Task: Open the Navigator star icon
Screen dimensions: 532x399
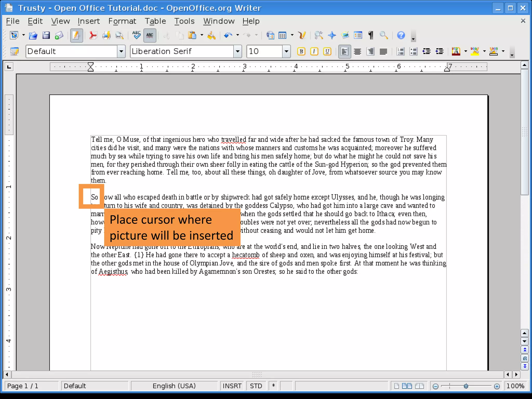Action: click(x=332, y=35)
